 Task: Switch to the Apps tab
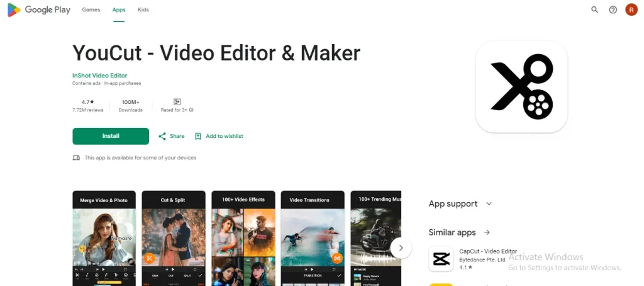pos(119,9)
